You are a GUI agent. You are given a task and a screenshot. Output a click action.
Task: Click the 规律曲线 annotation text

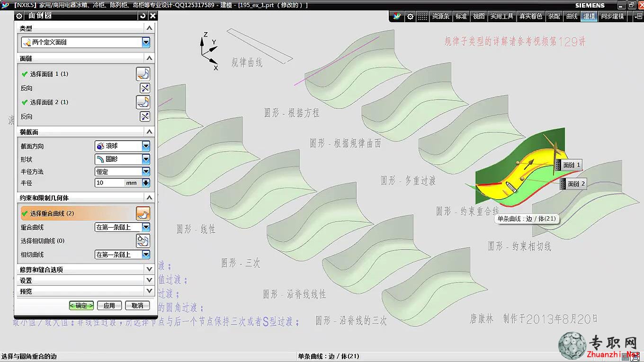click(247, 62)
